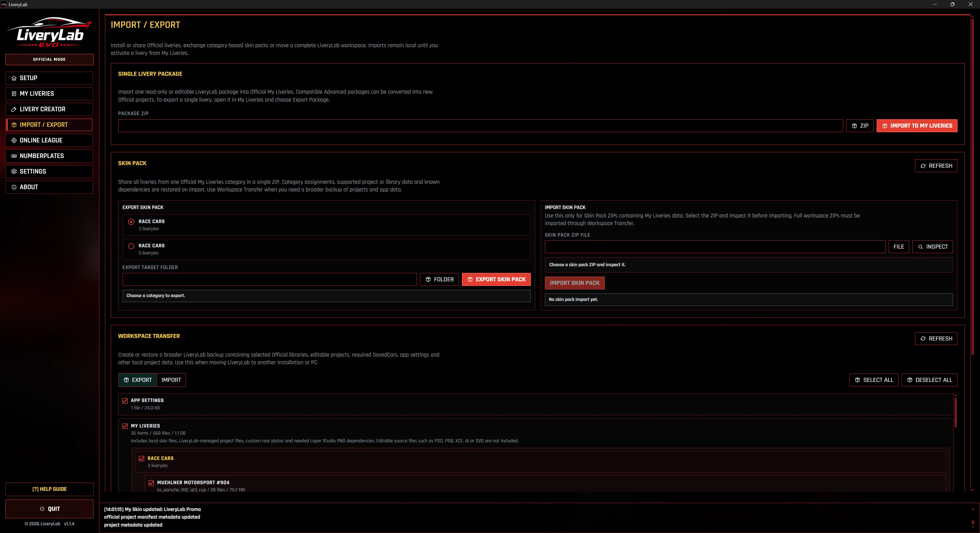Image resolution: width=980 pixels, height=533 pixels.
Task: Open the About page
Action: (x=49, y=187)
